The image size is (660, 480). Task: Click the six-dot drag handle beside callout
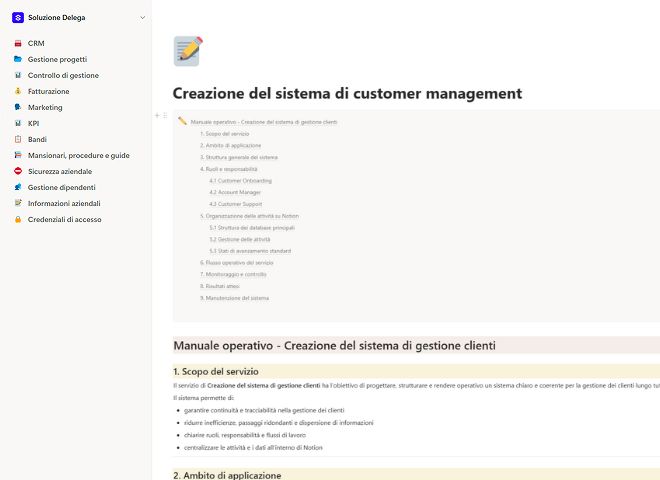(165, 115)
